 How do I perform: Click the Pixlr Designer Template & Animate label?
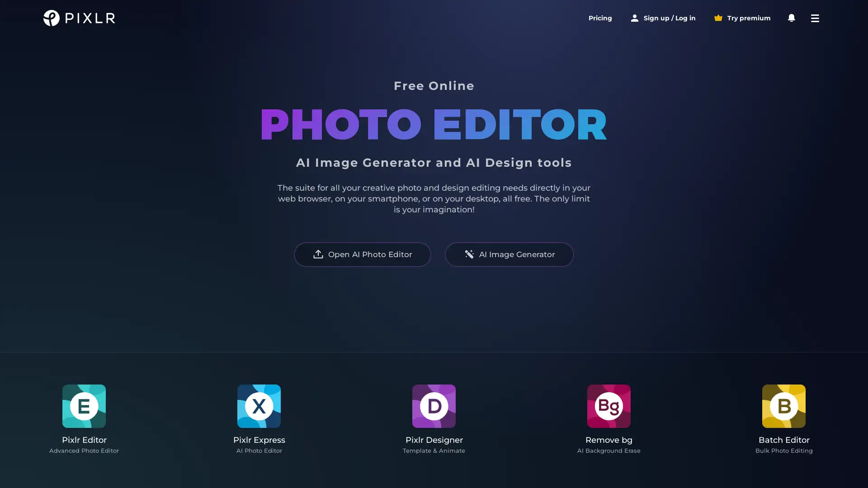click(x=434, y=444)
